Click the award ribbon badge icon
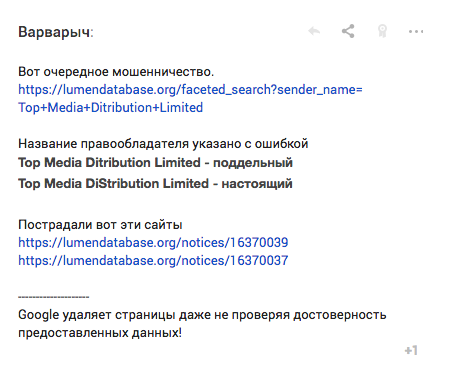This screenshot has height=388, width=458. (x=382, y=31)
